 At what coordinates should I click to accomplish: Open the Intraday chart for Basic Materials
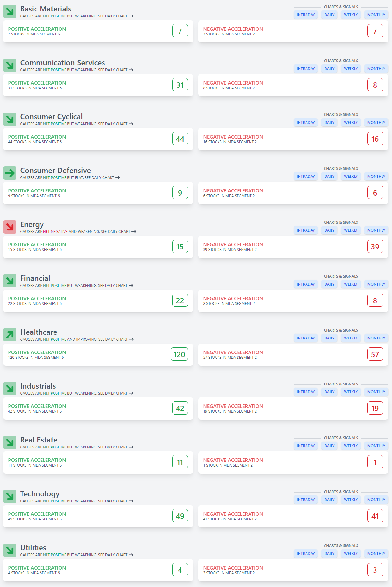[x=306, y=15]
